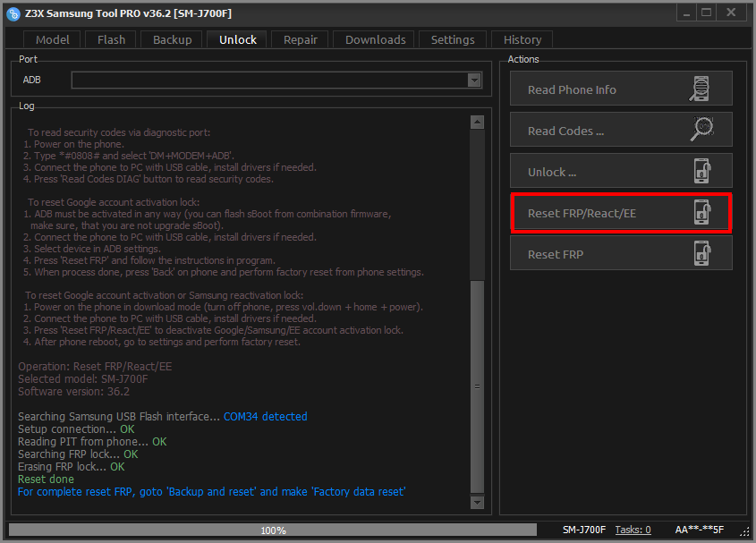Click the log scrollbar thumb
This screenshot has height=543, width=756.
477,386
